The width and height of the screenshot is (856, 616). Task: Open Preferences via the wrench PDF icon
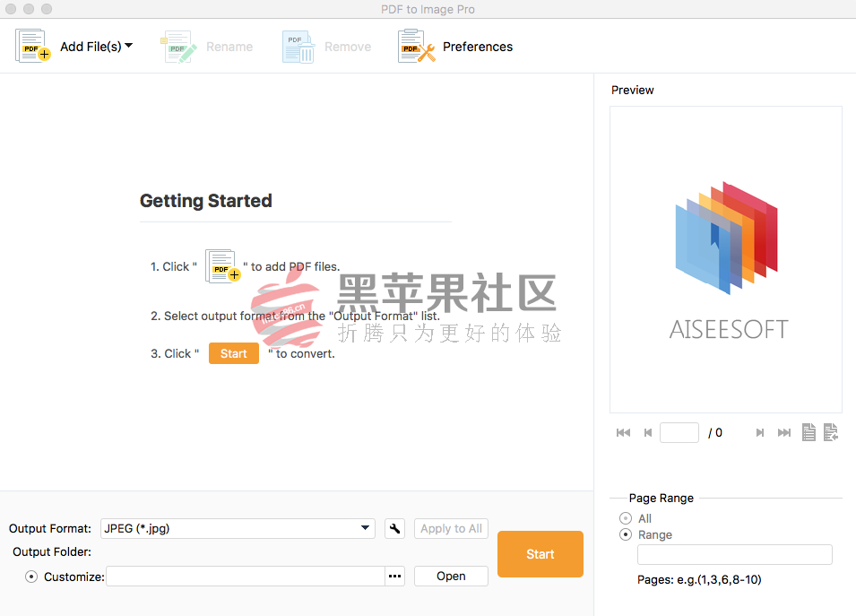pos(417,46)
